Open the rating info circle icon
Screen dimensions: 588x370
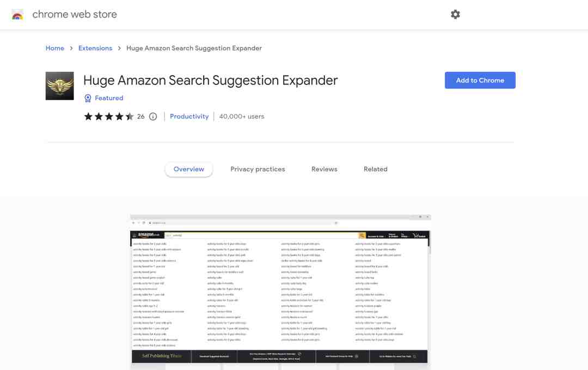(x=153, y=116)
